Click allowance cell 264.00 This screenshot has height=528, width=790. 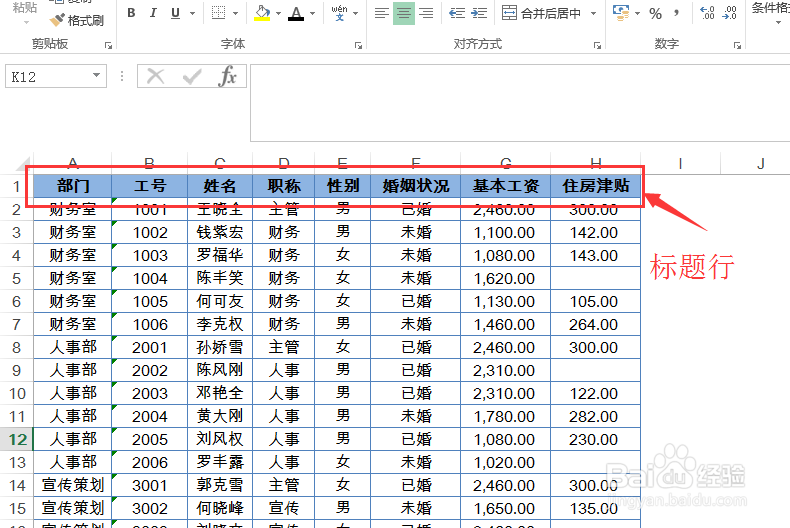pos(596,324)
